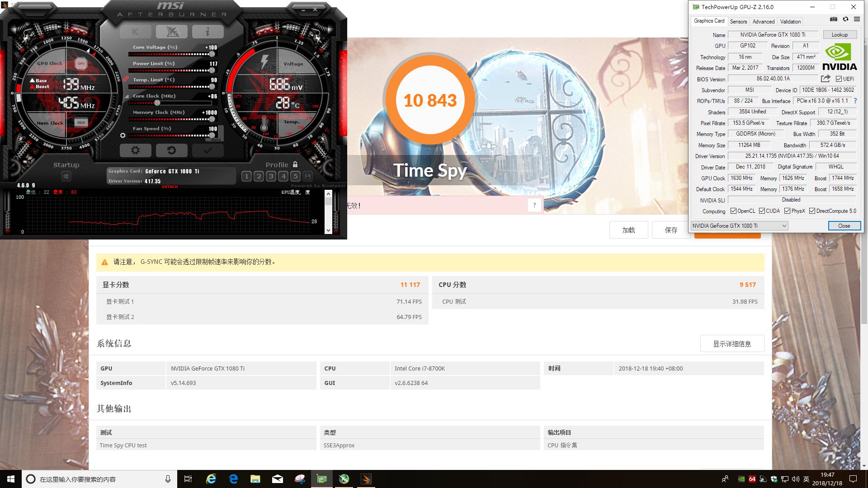Take a GPU-Z screenshot with the camera icon

coord(834,19)
